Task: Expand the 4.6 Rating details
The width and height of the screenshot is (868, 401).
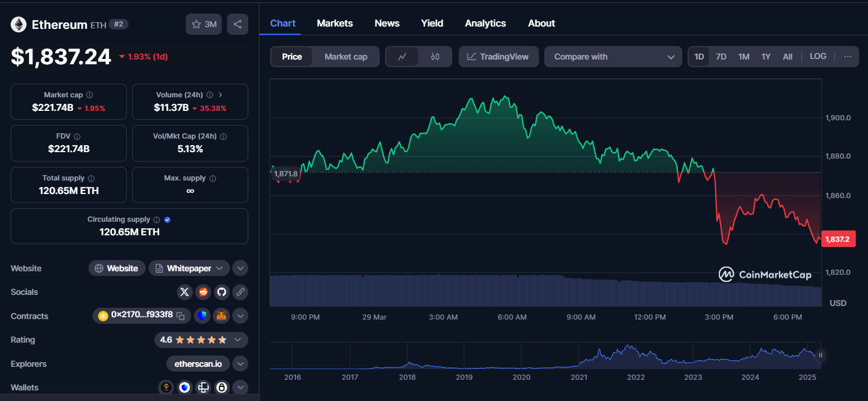Action: 237,340
